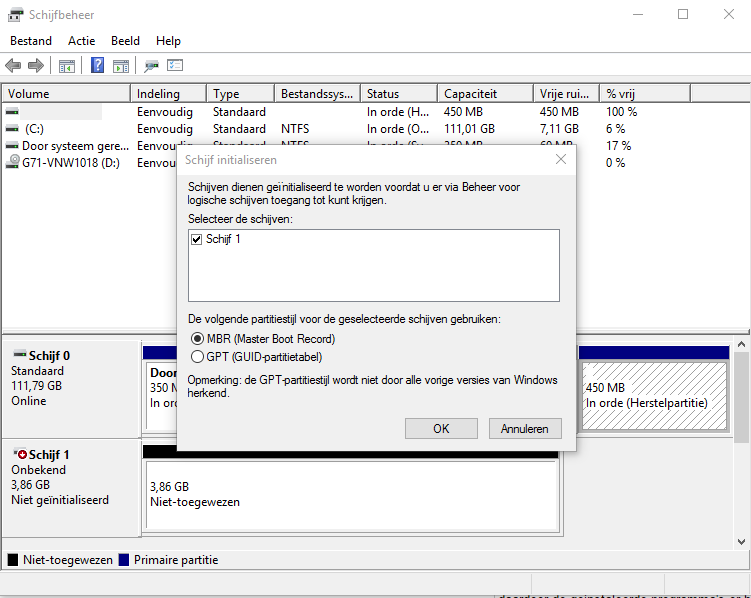Sort by Type column header
The image size is (751, 598).
(241, 93)
